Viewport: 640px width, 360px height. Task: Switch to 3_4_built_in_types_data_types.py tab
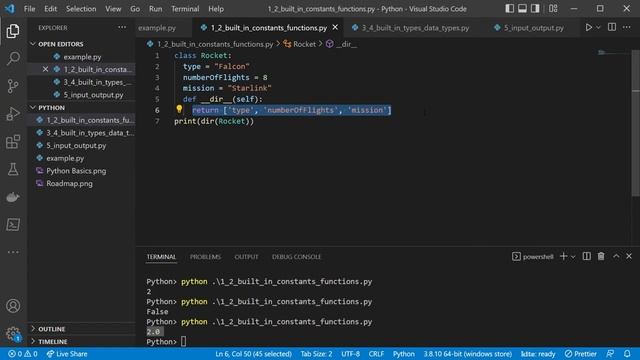pyautogui.click(x=415, y=28)
